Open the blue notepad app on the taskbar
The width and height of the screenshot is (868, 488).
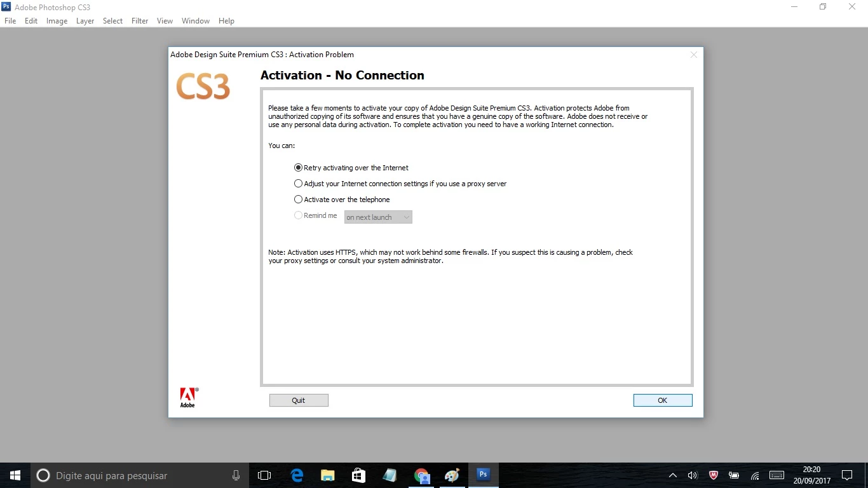(x=390, y=475)
